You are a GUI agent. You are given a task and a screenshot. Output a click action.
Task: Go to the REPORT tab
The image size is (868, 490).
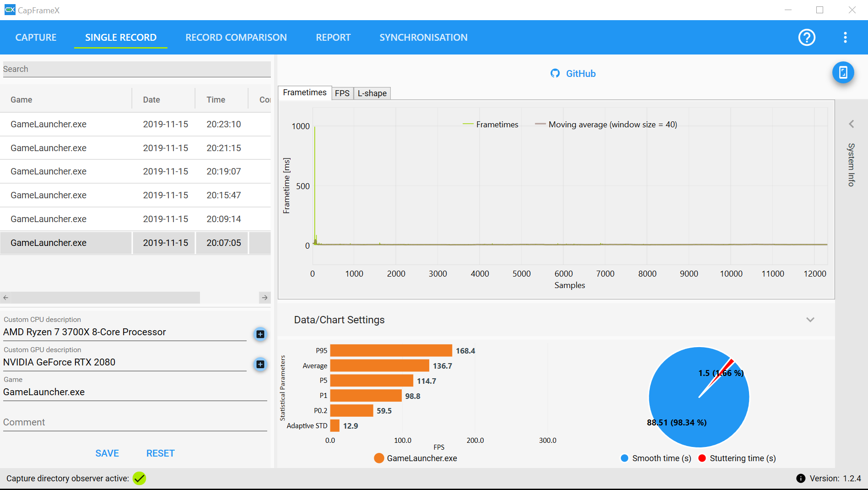pos(333,38)
